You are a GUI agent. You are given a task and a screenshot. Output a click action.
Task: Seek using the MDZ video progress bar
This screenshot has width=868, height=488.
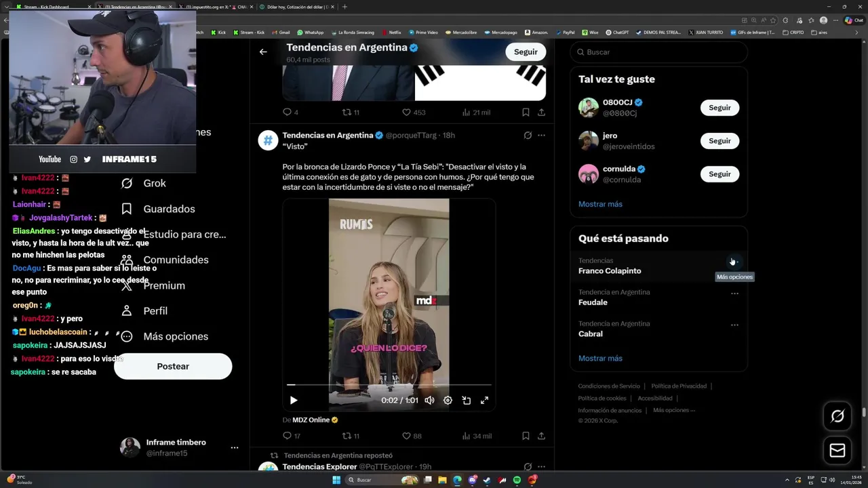click(x=389, y=385)
